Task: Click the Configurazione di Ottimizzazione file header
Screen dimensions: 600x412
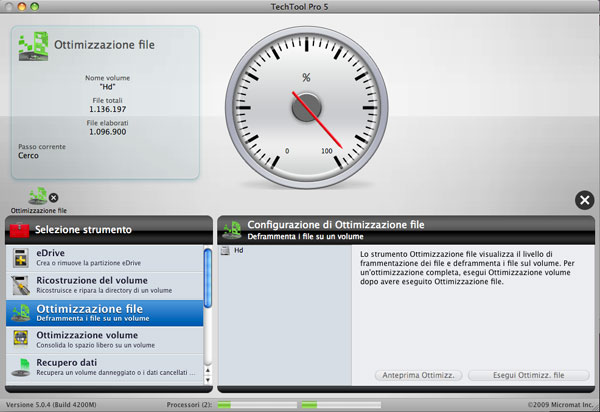Action: coord(406,230)
